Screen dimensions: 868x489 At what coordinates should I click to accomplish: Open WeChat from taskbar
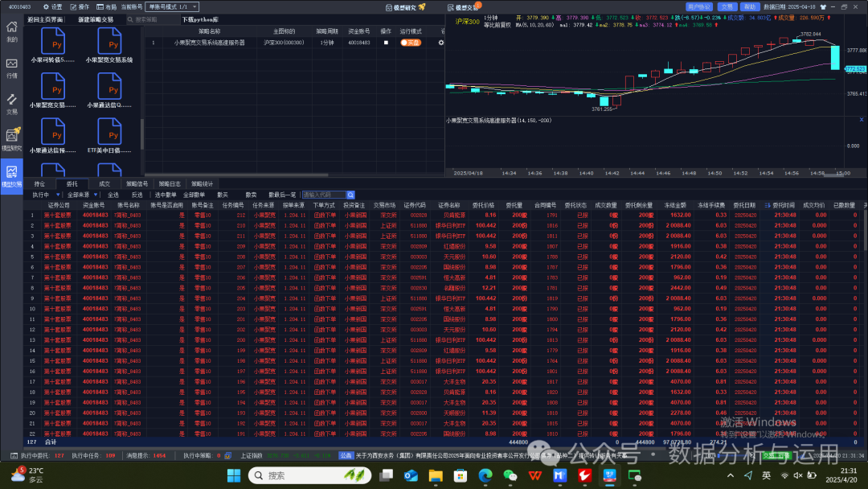click(510, 475)
